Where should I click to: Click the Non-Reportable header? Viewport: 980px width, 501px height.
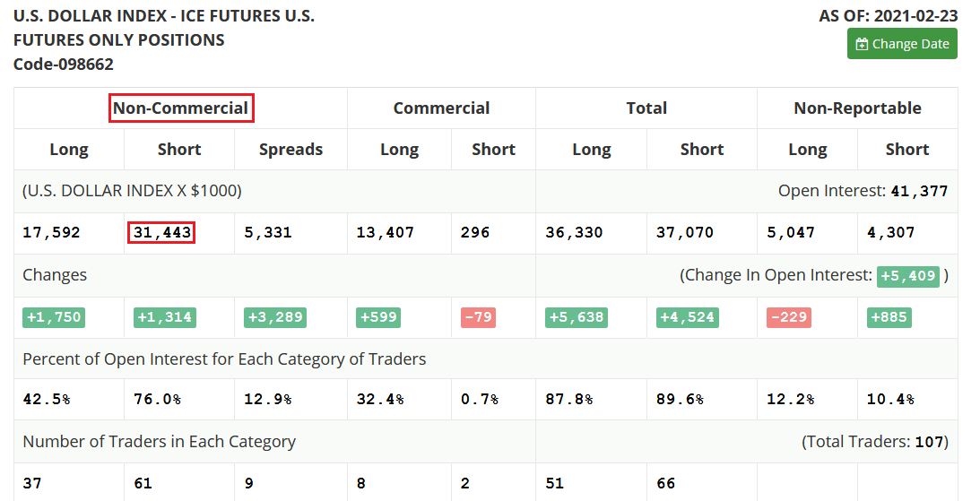click(857, 108)
